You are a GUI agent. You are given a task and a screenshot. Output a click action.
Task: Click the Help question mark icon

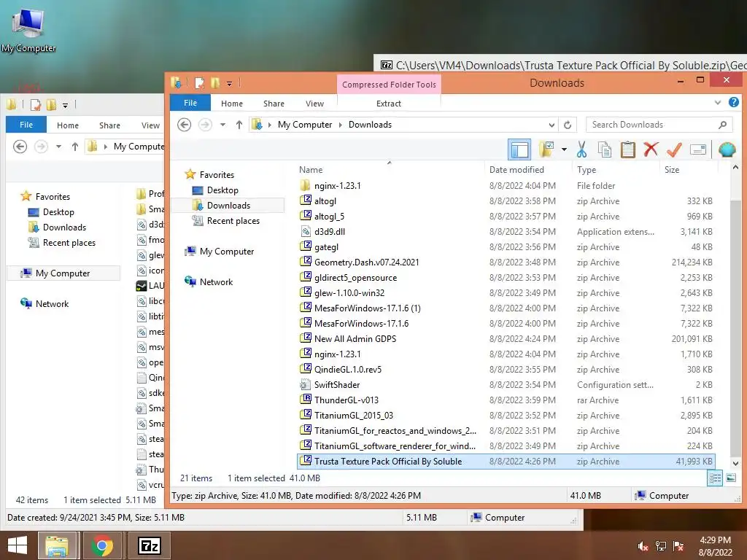(734, 102)
